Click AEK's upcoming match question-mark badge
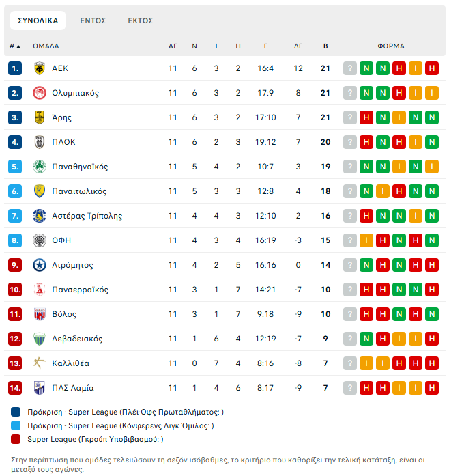 350,68
